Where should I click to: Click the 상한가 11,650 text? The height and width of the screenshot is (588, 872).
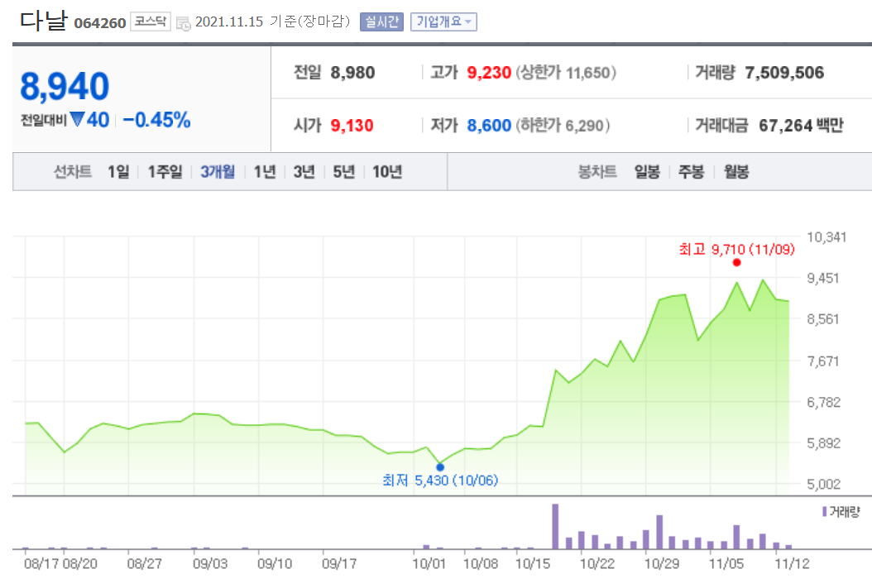tap(566, 73)
